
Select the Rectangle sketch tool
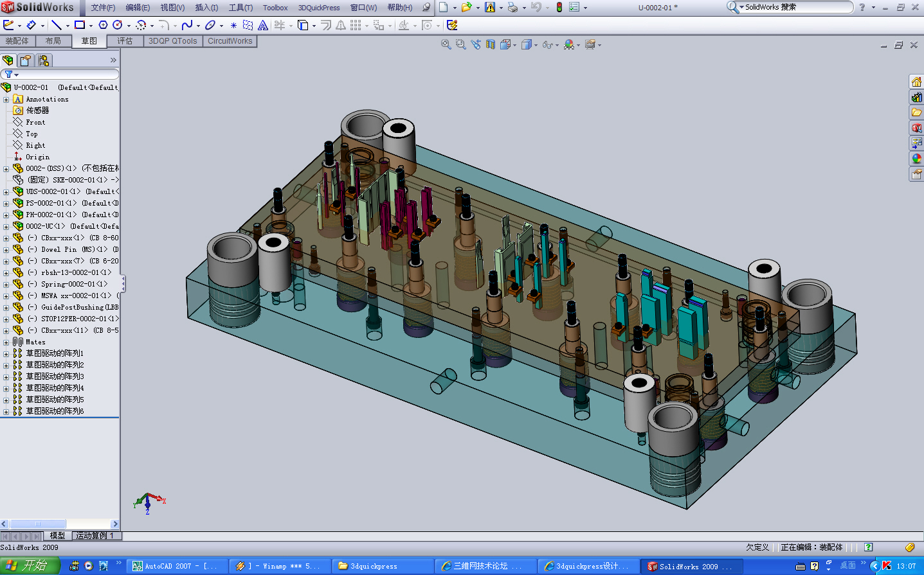point(80,25)
